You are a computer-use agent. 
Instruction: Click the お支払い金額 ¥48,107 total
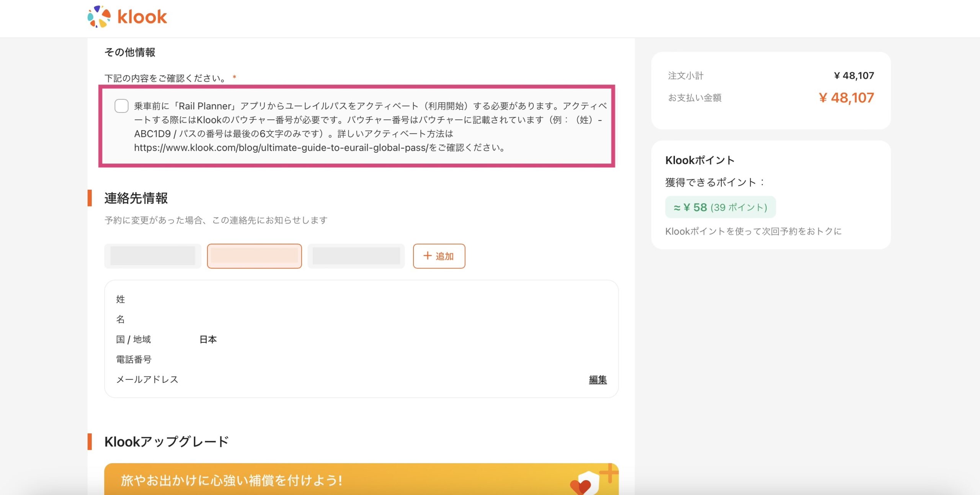click(x=846, y=98)
